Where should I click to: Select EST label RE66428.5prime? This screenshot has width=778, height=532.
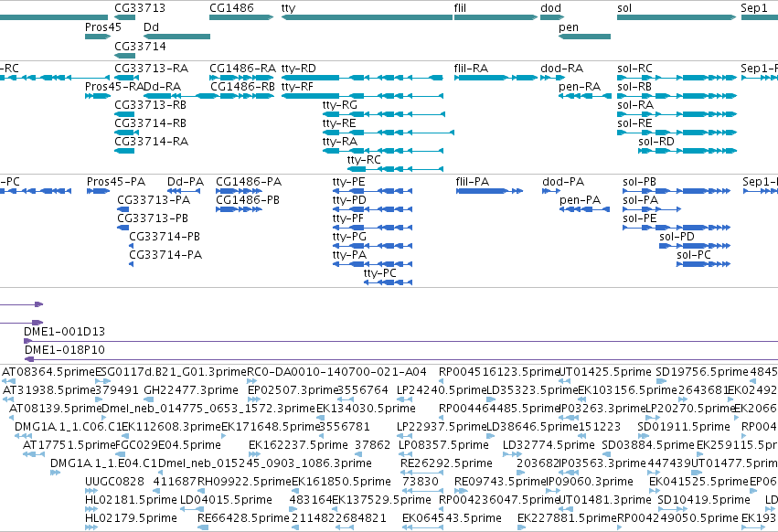243,518
